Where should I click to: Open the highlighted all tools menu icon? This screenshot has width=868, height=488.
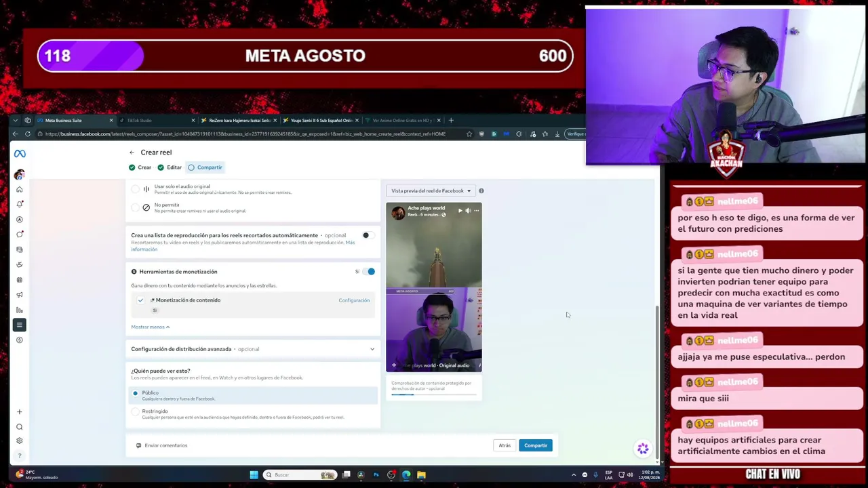click(20, 325)
